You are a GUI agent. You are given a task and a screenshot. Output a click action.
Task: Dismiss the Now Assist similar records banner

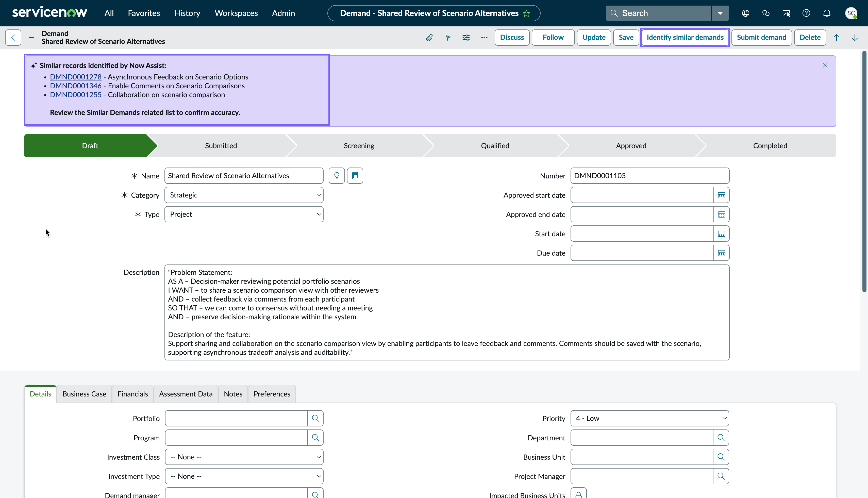click(x=825, y=65)
